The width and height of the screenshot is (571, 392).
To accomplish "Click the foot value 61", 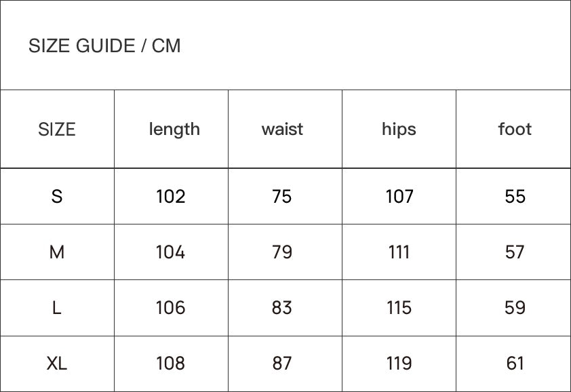I will (x=515, y=364).
